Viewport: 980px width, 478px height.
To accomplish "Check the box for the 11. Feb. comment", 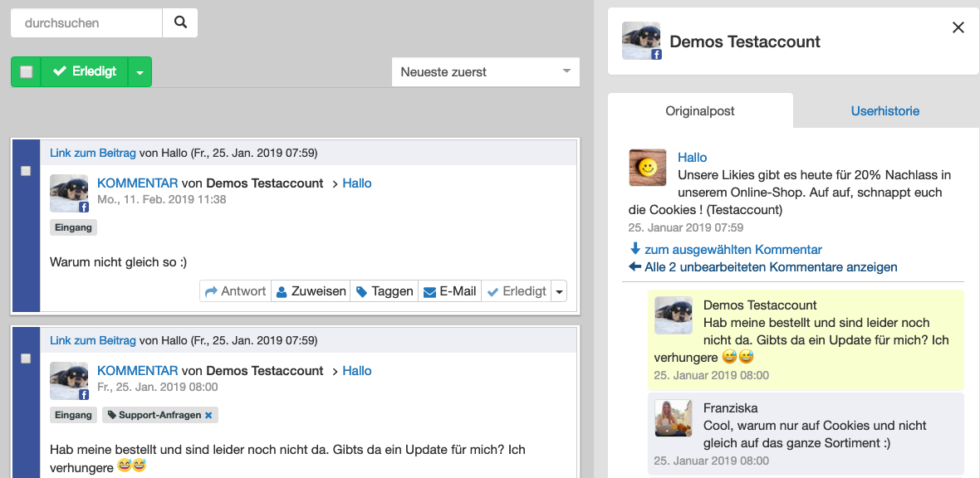I will (26, 171).
